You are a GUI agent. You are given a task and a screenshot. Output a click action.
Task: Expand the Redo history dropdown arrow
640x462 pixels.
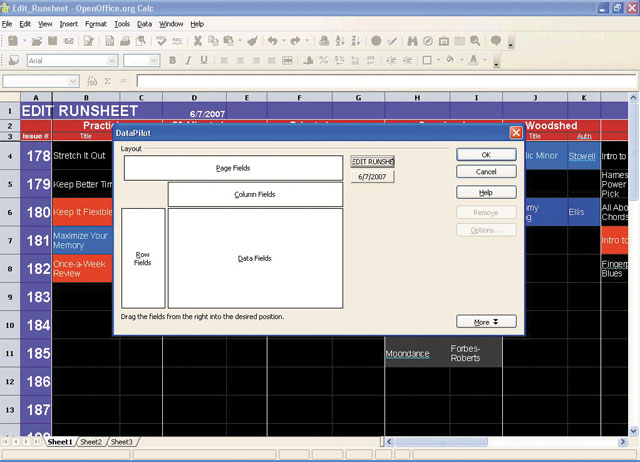tap(307, 41)
